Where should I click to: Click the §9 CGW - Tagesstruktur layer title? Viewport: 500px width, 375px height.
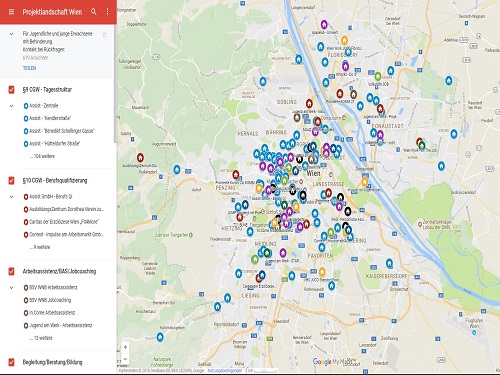pyautogui.click(x=47, y=89)
